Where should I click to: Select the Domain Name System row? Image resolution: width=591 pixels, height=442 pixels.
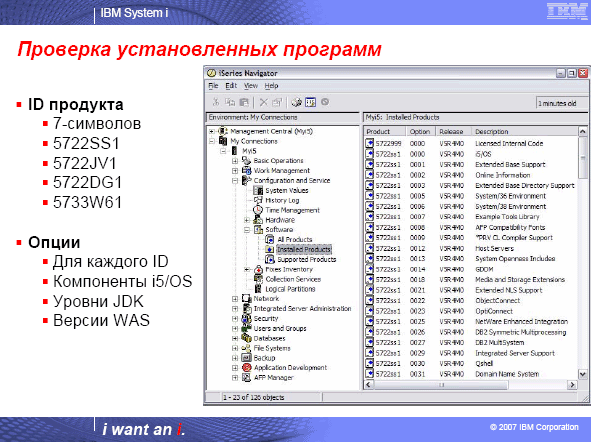(471, 374)
